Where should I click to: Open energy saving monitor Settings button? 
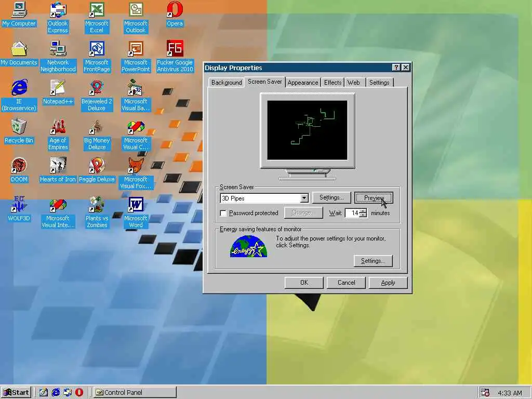[373, 261]
